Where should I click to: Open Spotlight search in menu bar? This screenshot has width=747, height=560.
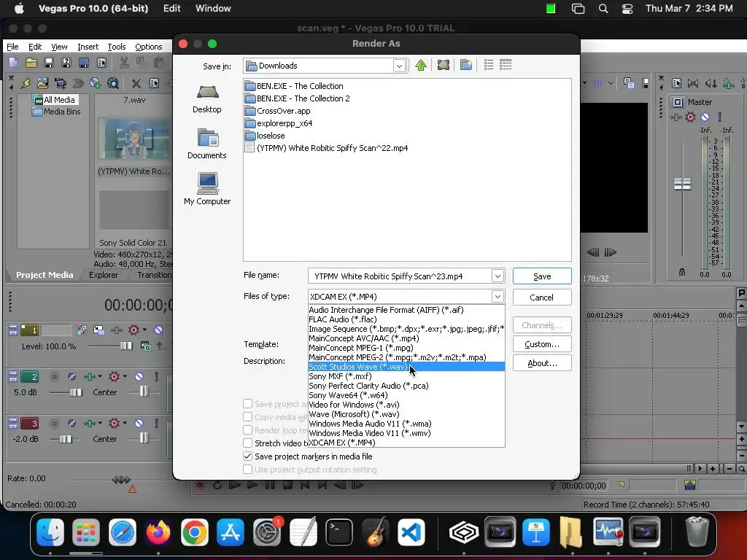pyautogui.click(x=603, y=9)
